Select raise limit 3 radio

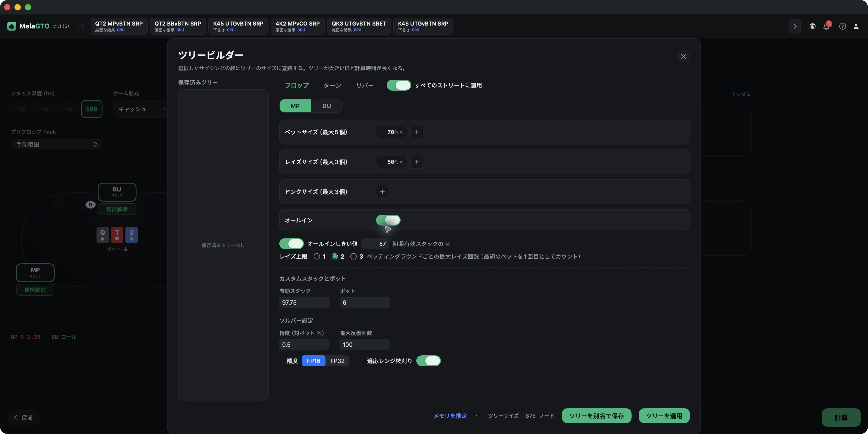353,256
